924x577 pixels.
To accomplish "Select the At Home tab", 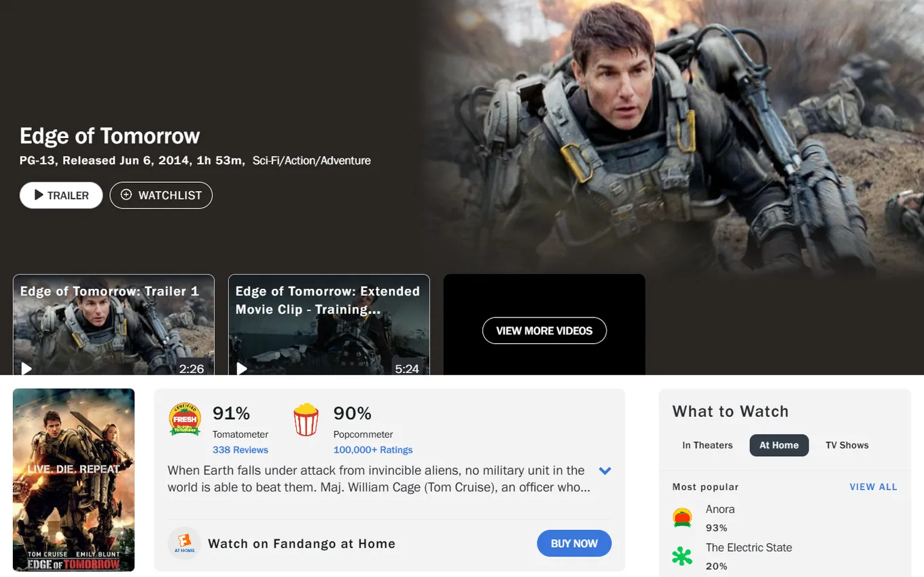I will coord(779,445).
